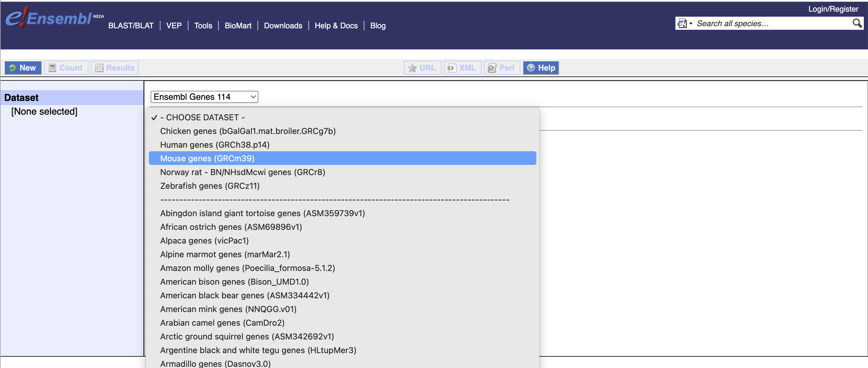Select Zebrafish genes (GRCz11)
The width and height of the screenshot is (868, 368).
pos(342,186)
